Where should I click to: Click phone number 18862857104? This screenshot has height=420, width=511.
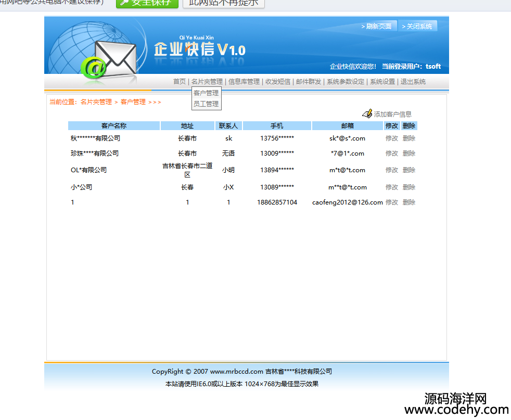pos(277,202)
